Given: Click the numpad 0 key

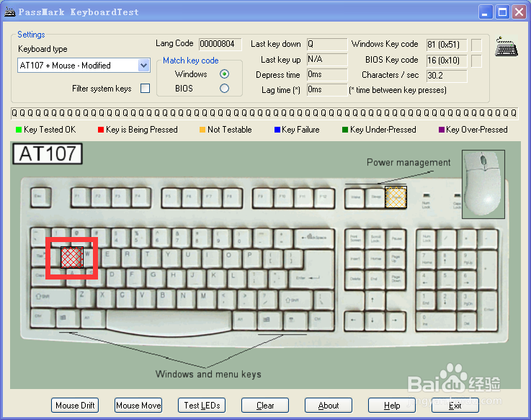Looking at the screenshot, I should (x=436, y=321).
